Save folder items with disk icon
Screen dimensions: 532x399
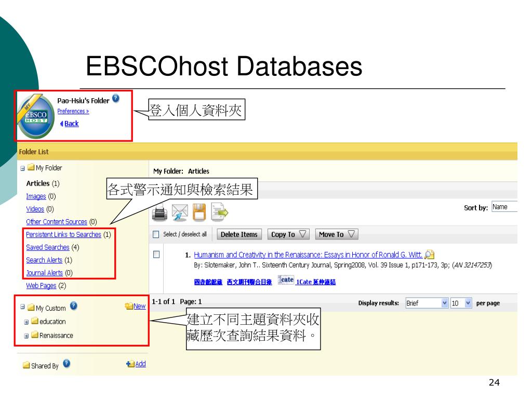coord(199,212)
